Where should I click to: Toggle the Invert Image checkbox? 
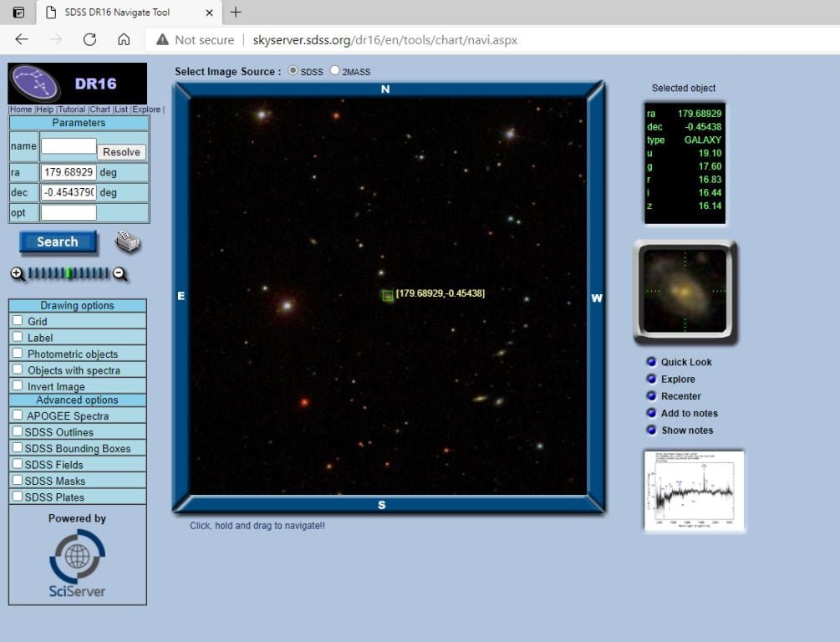click(x=18, y=386)
